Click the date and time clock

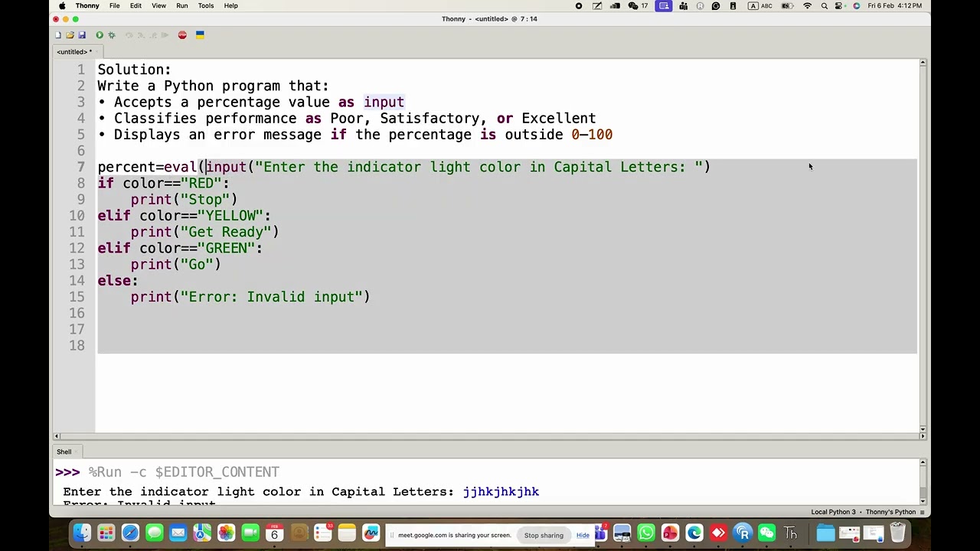coord(895,5)
